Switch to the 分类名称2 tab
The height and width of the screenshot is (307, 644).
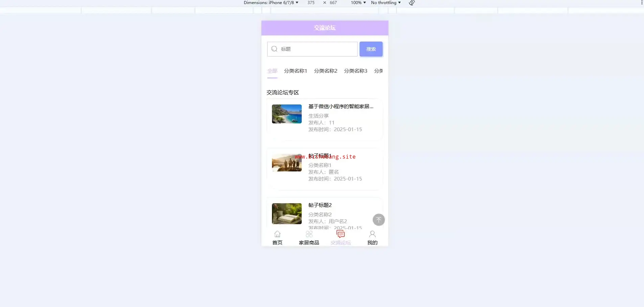(325, 71)
